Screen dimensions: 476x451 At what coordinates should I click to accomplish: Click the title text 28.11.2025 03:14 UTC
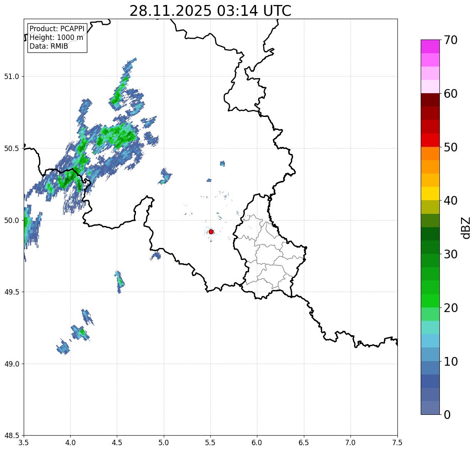(x=210, y=11)
